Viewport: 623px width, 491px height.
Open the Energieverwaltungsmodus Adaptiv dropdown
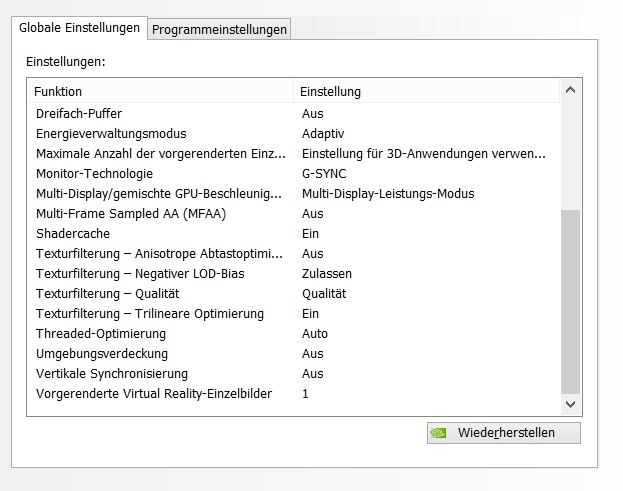click(323, 133)
